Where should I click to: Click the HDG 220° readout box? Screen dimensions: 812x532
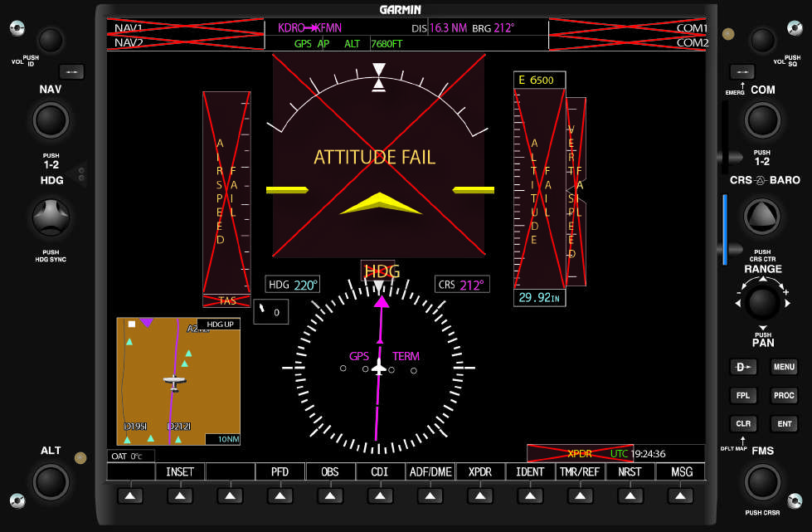[293, 285]
